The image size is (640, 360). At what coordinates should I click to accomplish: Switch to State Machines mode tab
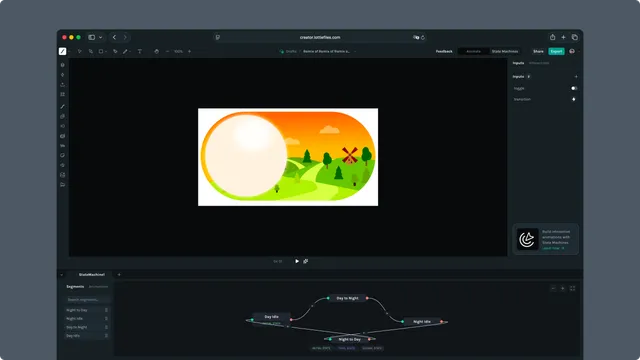coord(505,51)
